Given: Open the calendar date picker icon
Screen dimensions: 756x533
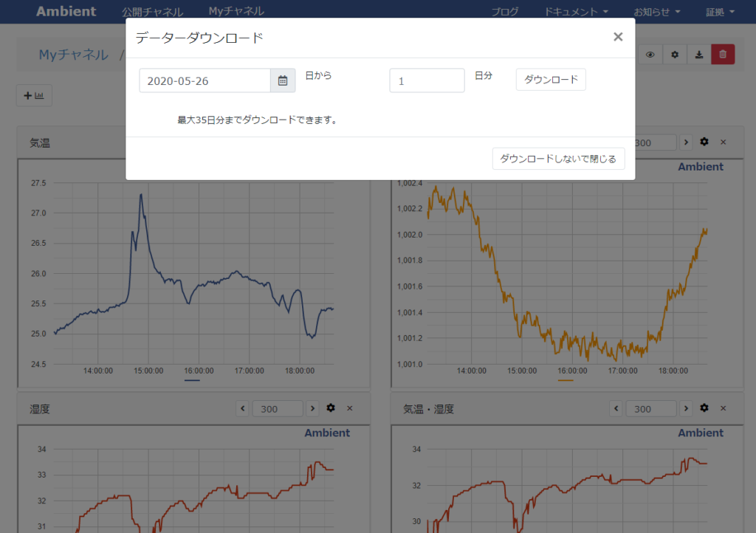Looking at the screenshot, I should click(x=283, y=80).
